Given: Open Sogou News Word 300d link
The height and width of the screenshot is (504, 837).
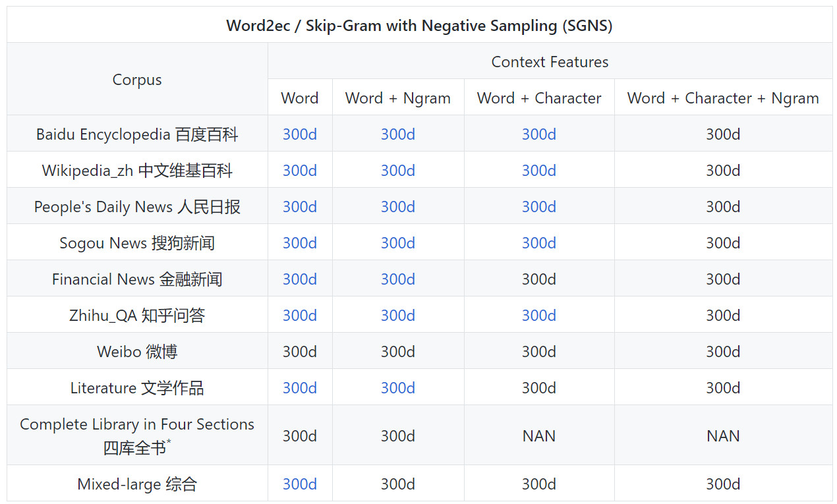Looking at the screenshot, I should [x=300, y=243].
